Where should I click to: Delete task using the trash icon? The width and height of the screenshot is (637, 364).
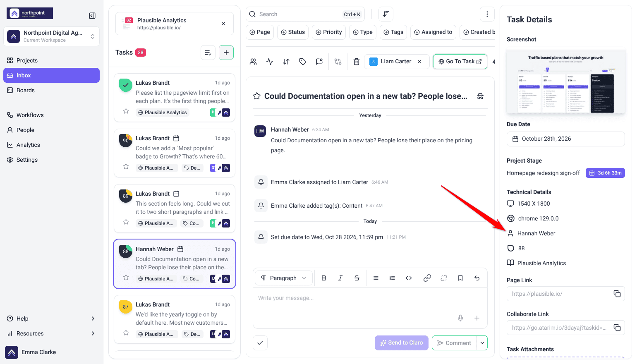point(357,62)
